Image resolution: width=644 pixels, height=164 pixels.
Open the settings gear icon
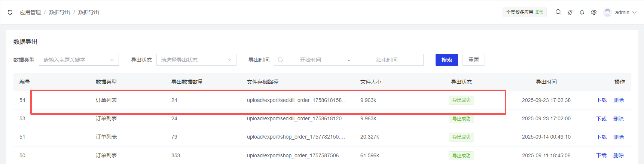point(594,12)
